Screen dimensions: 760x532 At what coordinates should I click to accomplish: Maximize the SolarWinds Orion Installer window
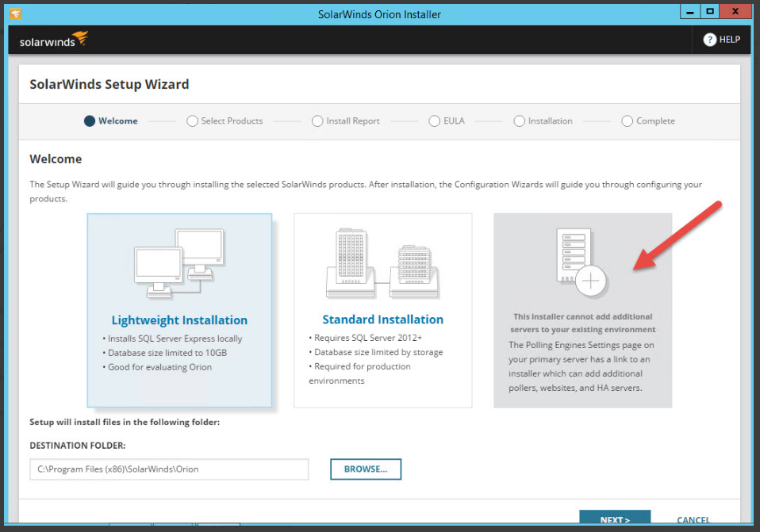click(710, 12)
